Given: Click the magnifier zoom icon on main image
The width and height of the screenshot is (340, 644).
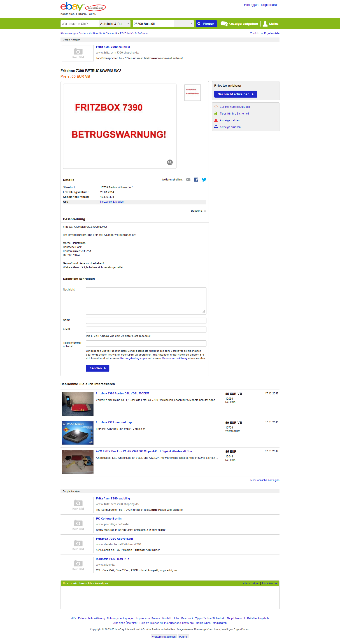Looking at the screenshot, I should (x=170, y=162).
